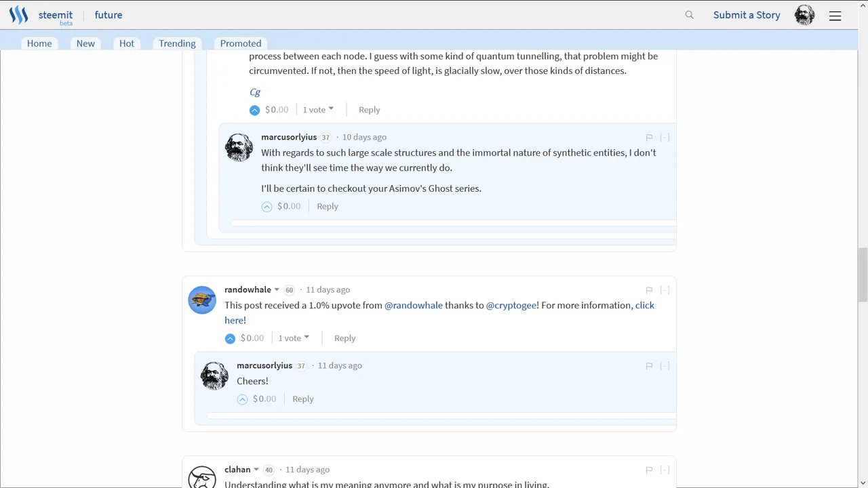Open clahan username link
The width and height of the screenshot is (868, 488).
click(x=237, y=469)
